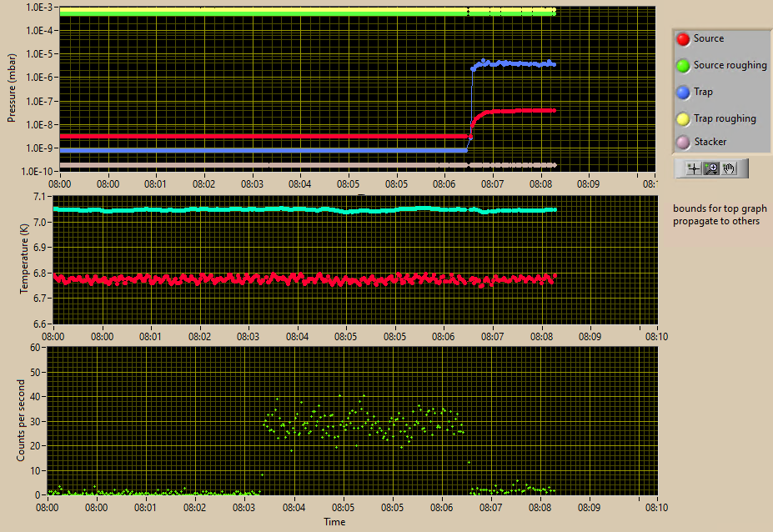This screenshot has width=773, height=532.
Task: Open the red Source plot swatch
Action: pos(683,39)
